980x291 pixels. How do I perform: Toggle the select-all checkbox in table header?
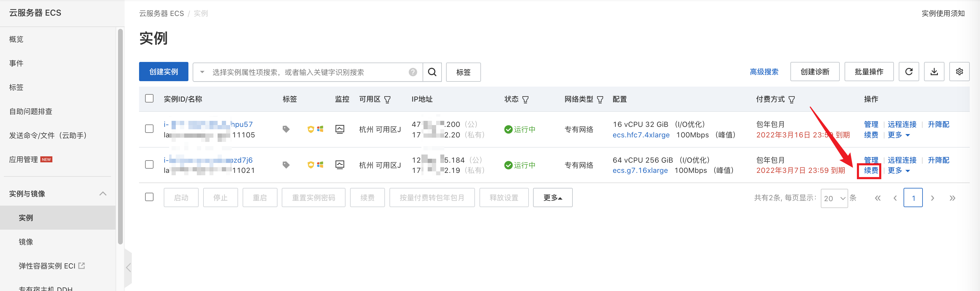click(x=149, y=98)
